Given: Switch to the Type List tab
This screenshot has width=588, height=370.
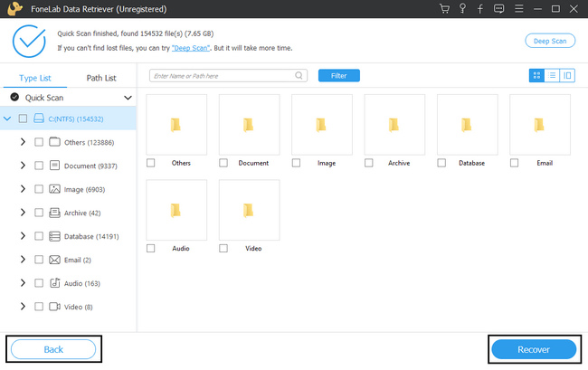Looking at the screenshot, I should (35, 78).
